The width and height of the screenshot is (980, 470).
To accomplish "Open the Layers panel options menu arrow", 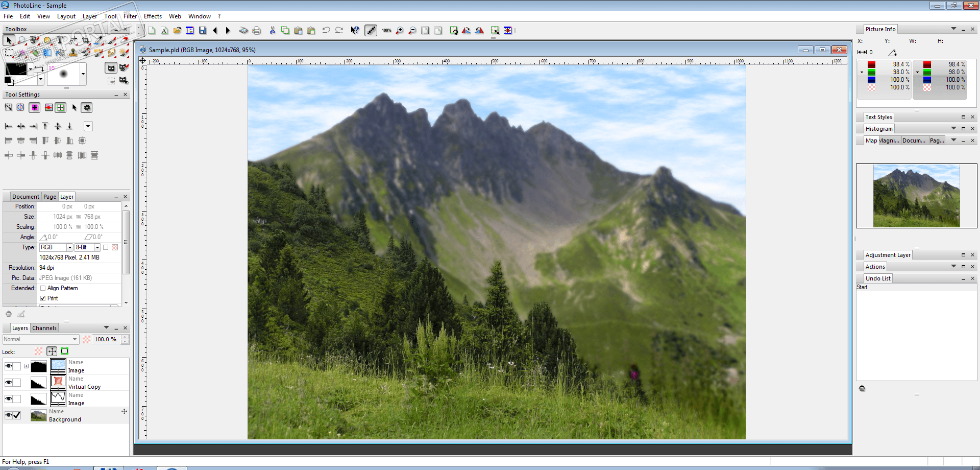I will [x=106, y=327].
